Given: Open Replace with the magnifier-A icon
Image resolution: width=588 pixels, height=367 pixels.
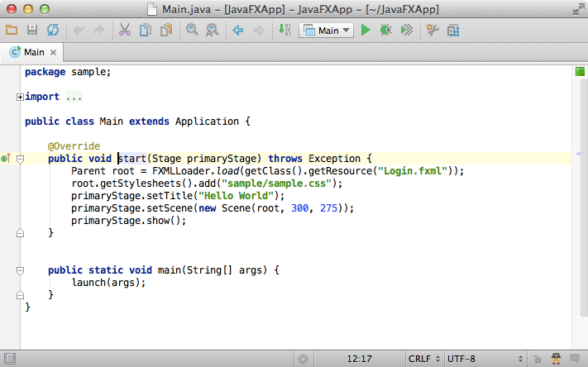Looking at the screenshot, I should (213, 30).
